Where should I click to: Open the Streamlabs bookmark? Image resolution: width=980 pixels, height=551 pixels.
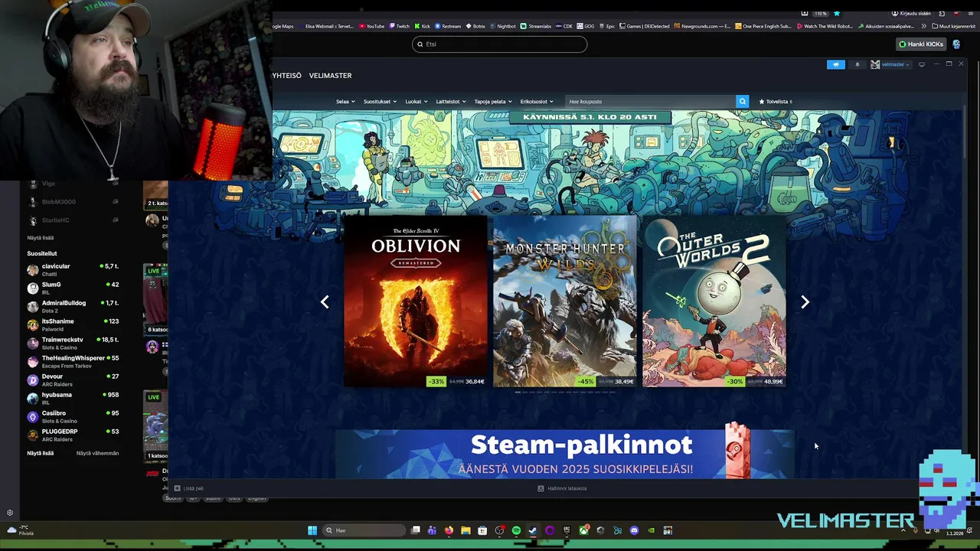click(536, 26)
